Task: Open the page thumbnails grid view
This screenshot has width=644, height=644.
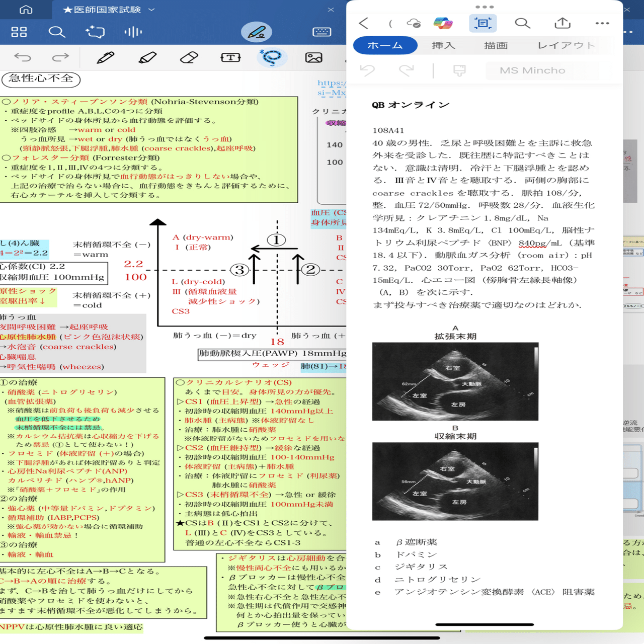Action: 20,32
